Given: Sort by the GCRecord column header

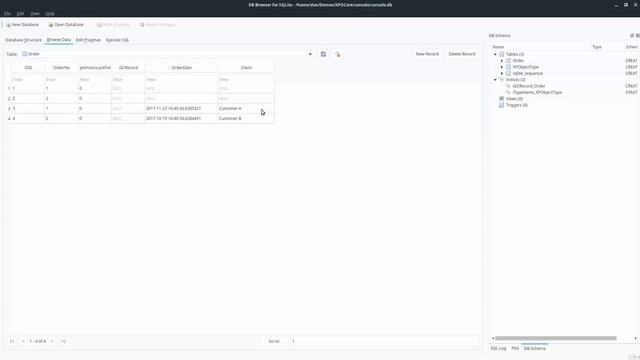Looking at the screenshot, I should click(128, 68).
